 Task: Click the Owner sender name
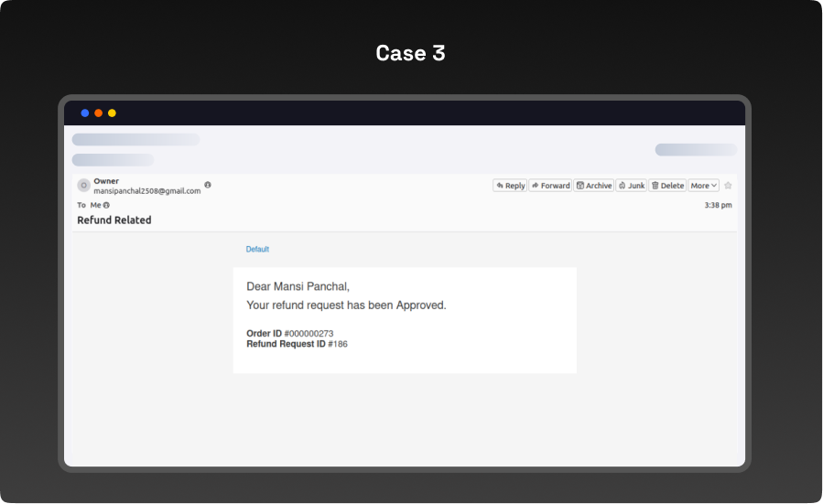click(x=106, y=181)
